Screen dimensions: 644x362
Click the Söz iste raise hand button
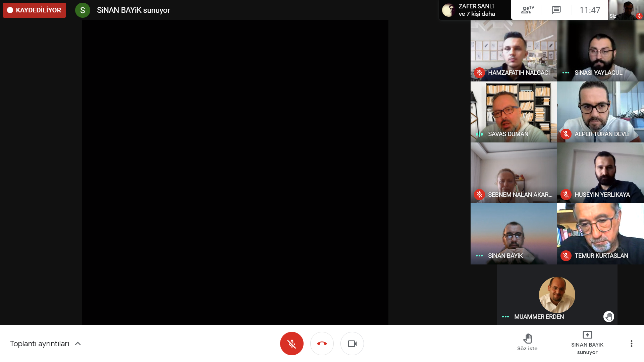[527, 342]
